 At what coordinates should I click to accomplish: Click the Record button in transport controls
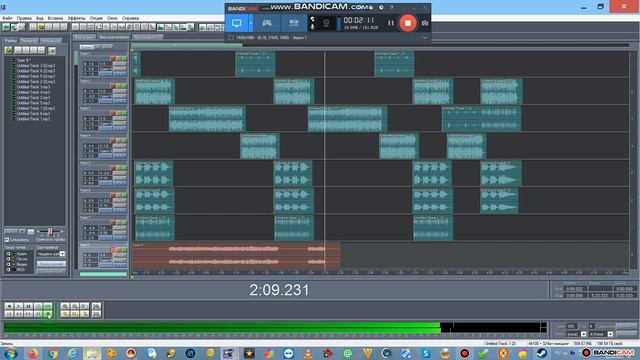48,313
